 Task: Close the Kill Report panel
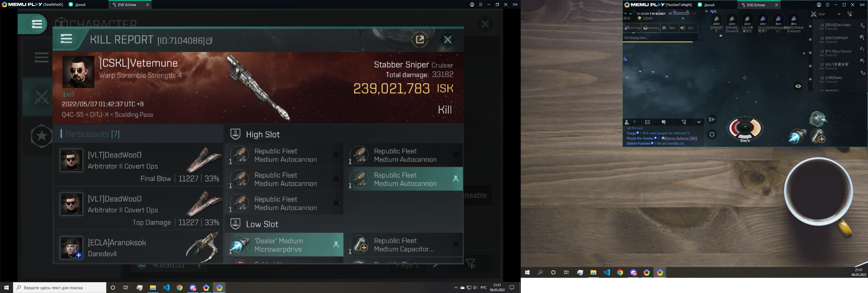(x=448, y=40)
